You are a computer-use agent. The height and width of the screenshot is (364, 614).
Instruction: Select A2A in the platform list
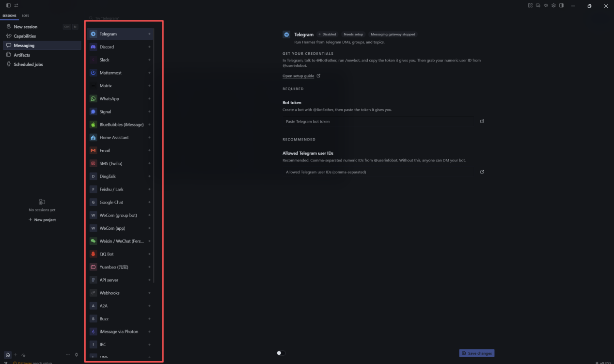click(x=120, y=306)
